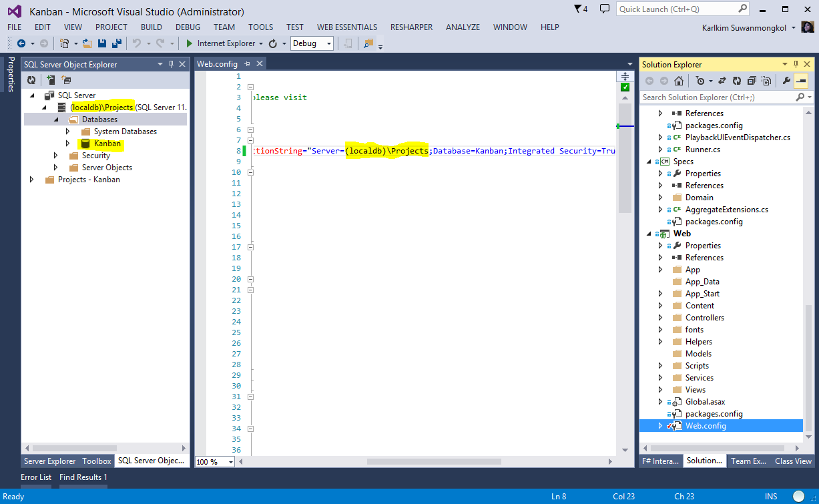Image resolution: width=819 pixels, height=504 pixels.
Task: Click Sync with Active Document icon
Action: pyautogui.click(x=722, y=81)
